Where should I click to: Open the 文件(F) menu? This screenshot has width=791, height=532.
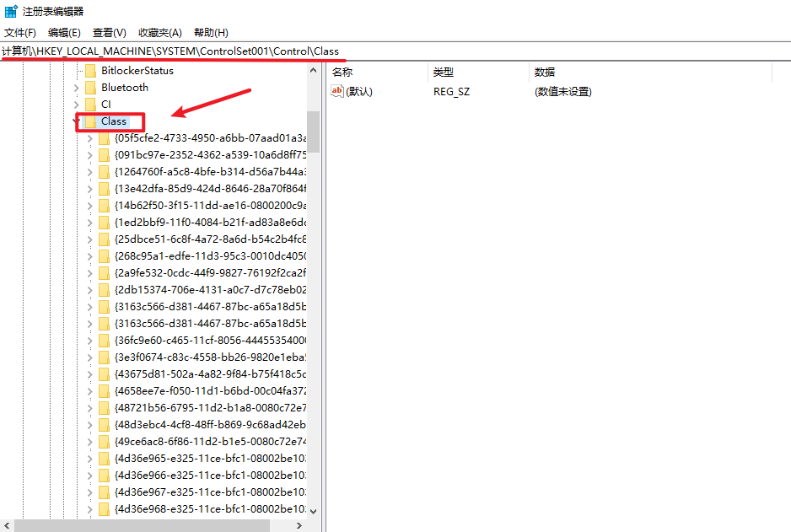coord(20,33)
